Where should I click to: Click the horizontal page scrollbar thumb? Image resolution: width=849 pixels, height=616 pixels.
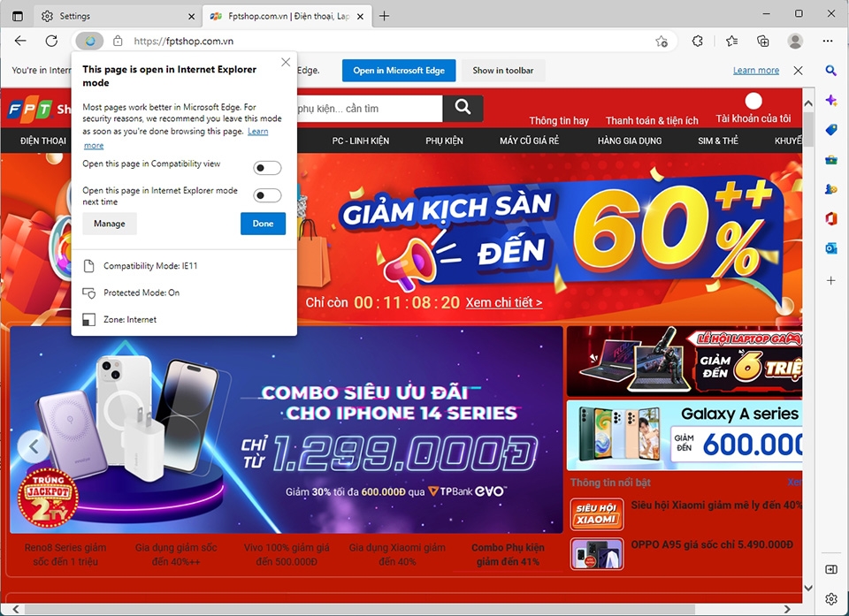(360, 610)
